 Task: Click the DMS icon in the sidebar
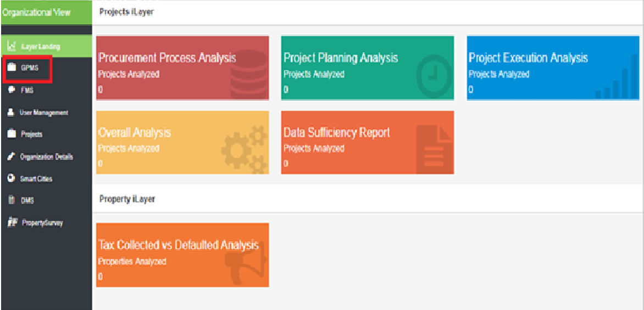point(11,201)
